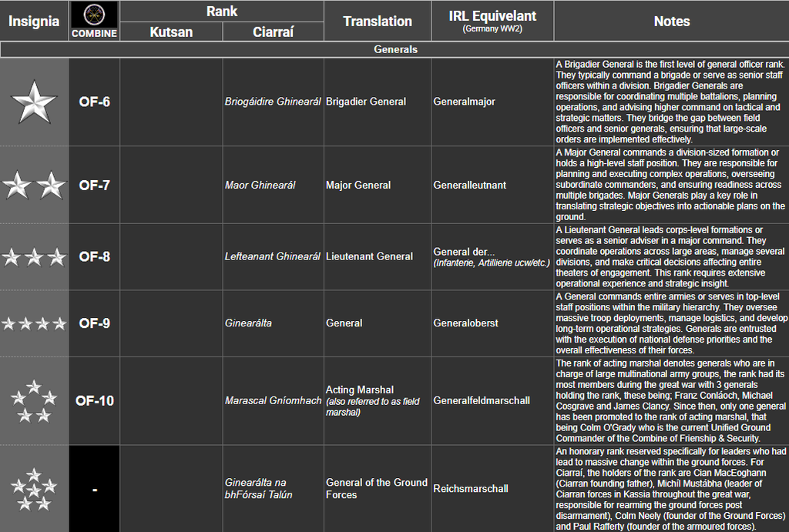Click the Briogáidire Ghinearál cell
The width and height of the screenshot is (789, 532).
click(274, 102)
